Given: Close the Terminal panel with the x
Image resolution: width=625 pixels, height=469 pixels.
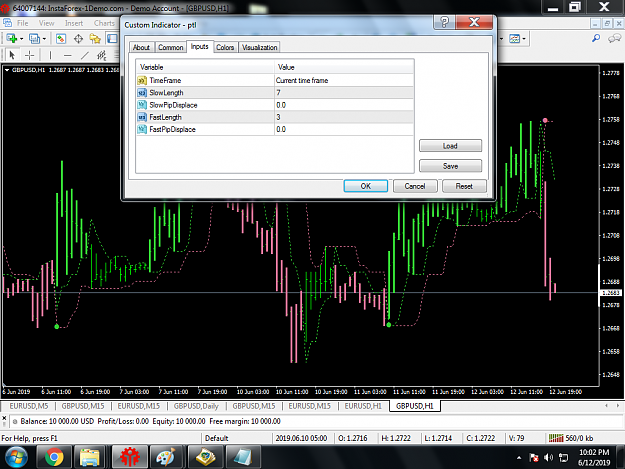Looking at the screenshot, I should (x=4, y=418).
